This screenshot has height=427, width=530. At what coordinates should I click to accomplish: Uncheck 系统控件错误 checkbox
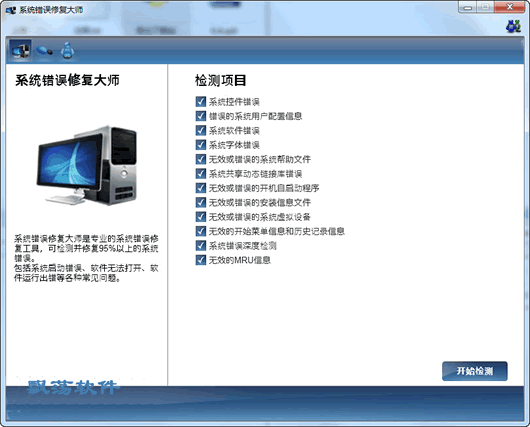201,101
